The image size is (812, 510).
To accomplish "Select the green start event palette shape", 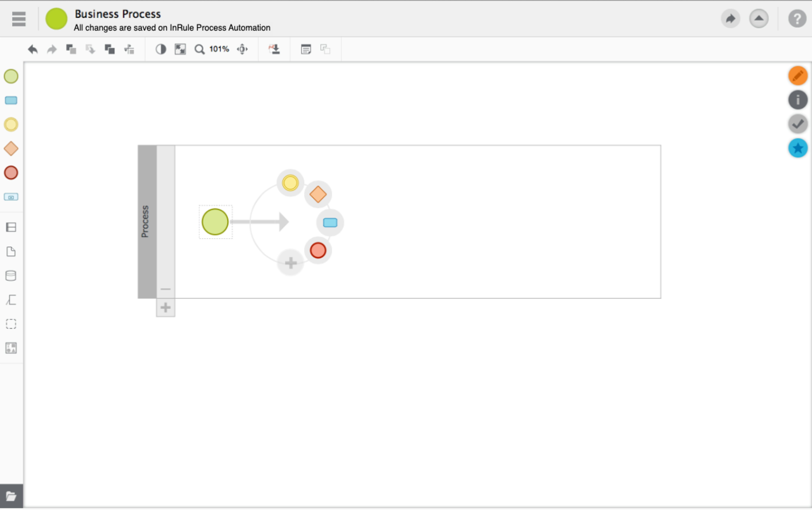I will click(11, 76).
